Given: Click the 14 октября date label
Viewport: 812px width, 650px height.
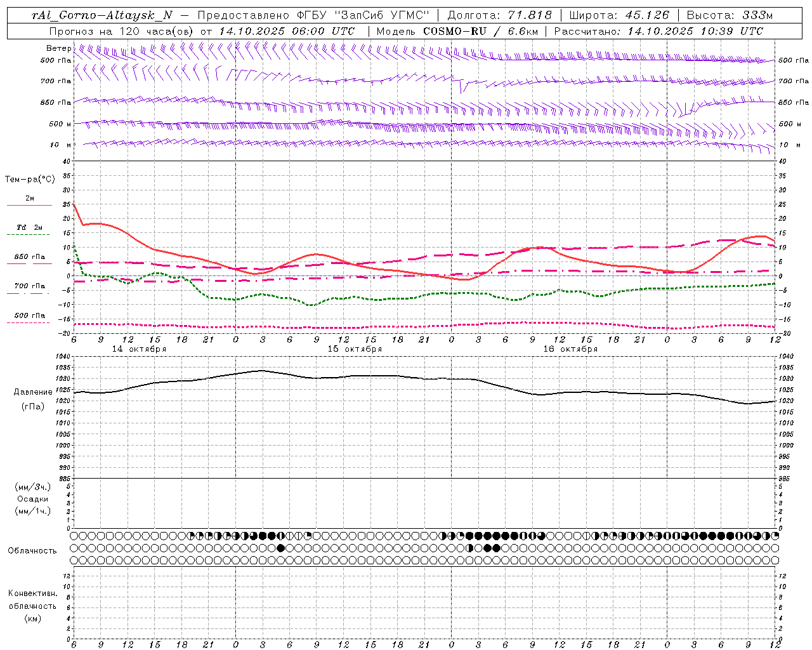Looking at the screenshot, I should click(x=139, y=349).
